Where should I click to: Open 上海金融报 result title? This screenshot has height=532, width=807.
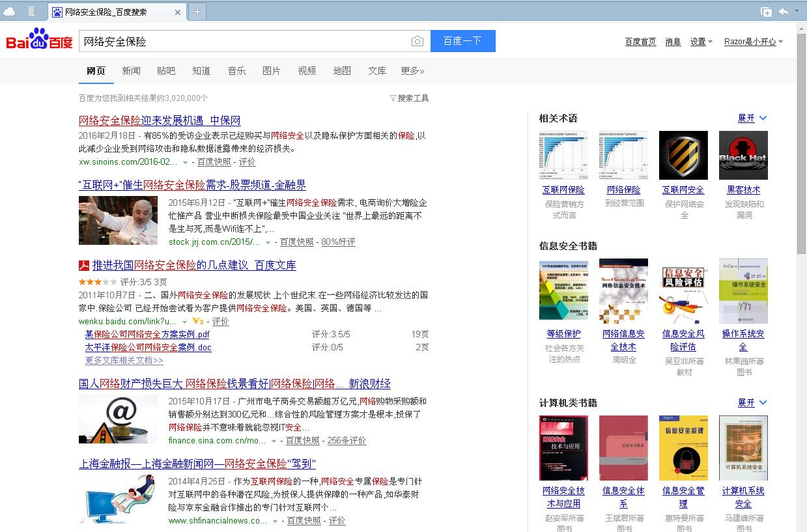click(x=197, y=464)
